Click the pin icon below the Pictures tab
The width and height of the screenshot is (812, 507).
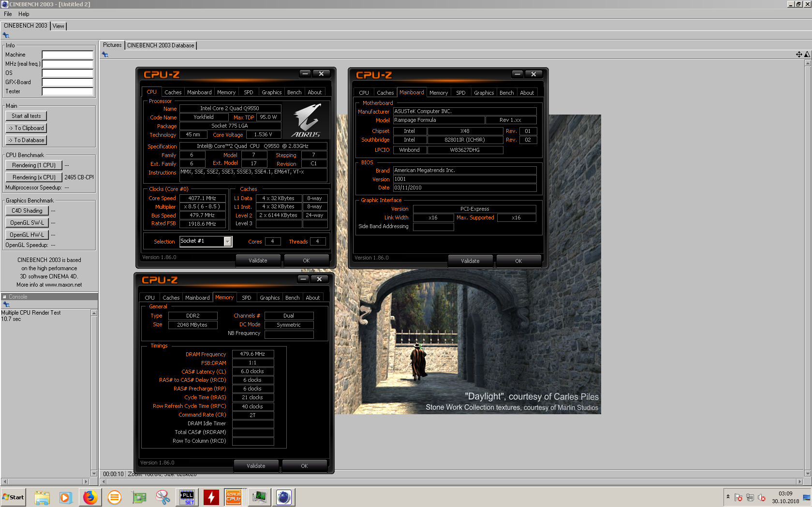[105, 55]
